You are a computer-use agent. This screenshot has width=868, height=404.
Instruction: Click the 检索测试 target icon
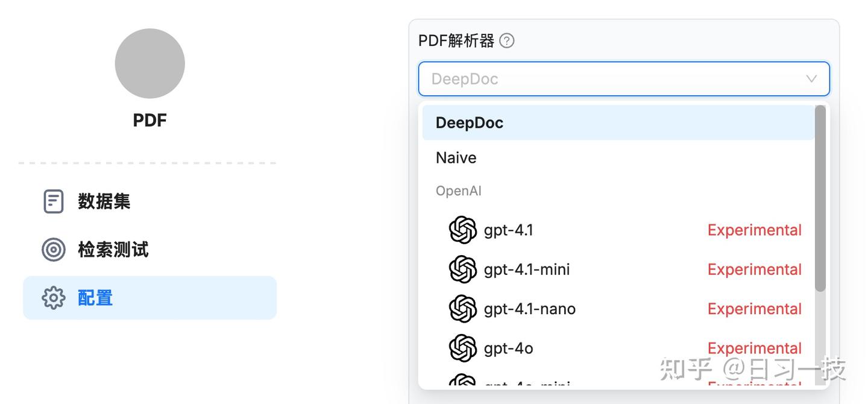pos(53,250)
